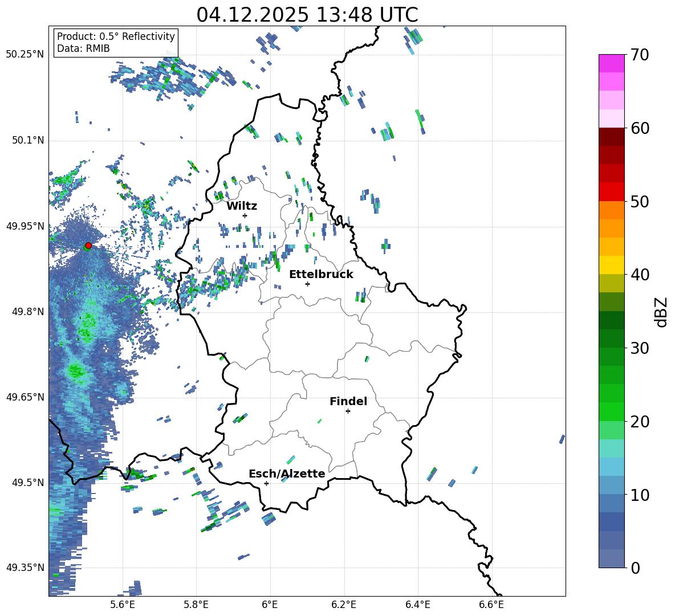Image resolution: width=675 pixels, height=616 pixels.
Task: Click the Wiltz station cross marker
Action: coord(245,215)
